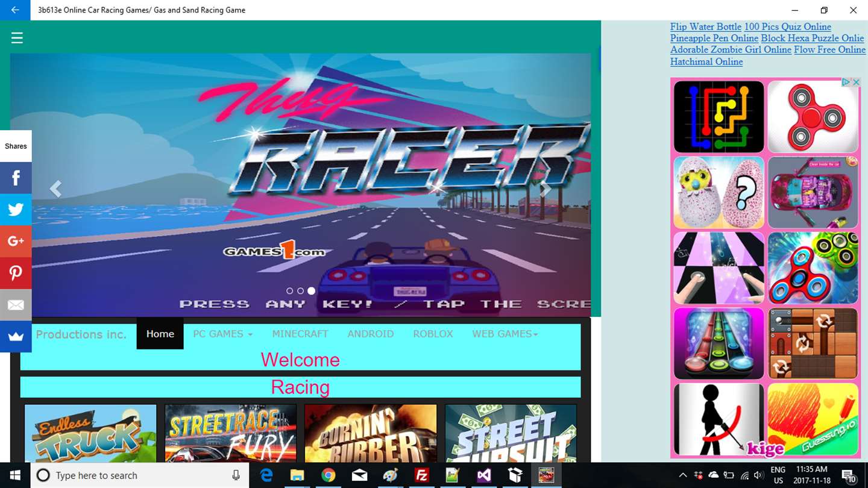Open the ROBLOX menu item
Image resolution: width=868 pixels, height=488 pixels.
[433, 334]
